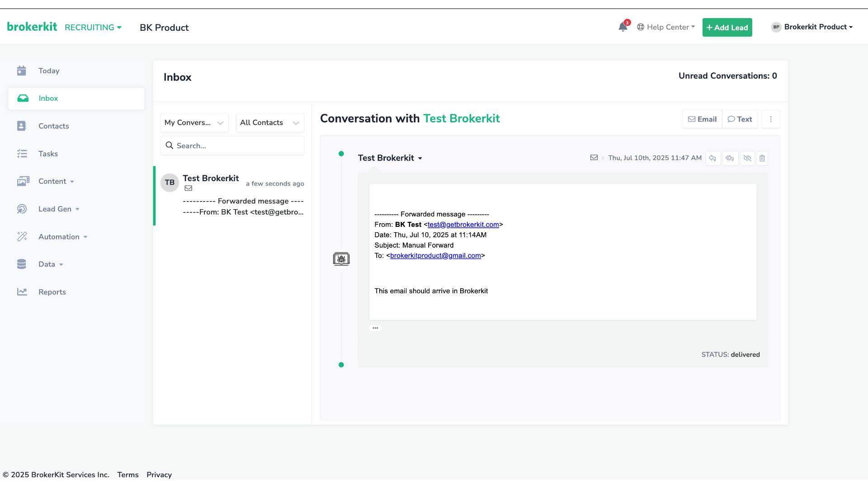Open the All Contacts filter dropdown
The height and width of the screenshot is (488, 868).
(x=270, y=123)
